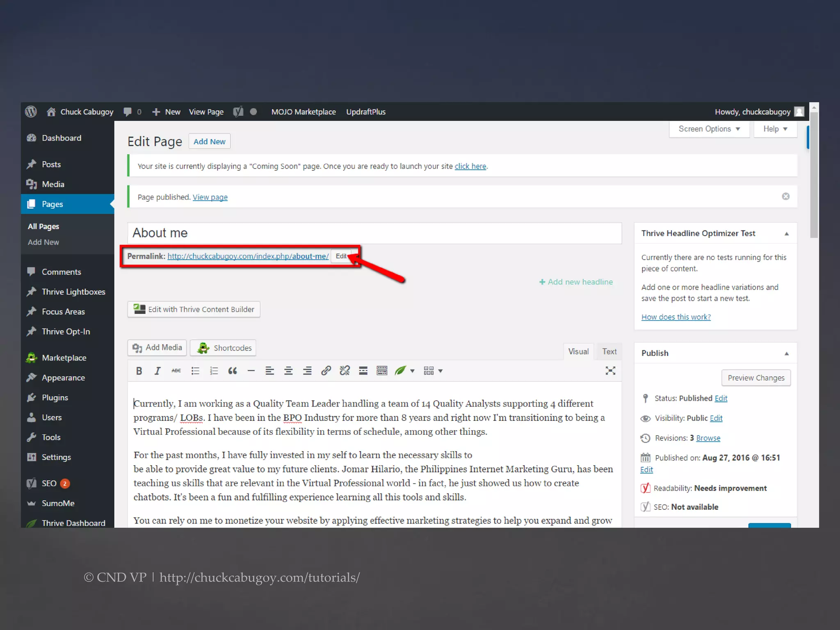
Task: Click the About me title field
Action: 374,233
